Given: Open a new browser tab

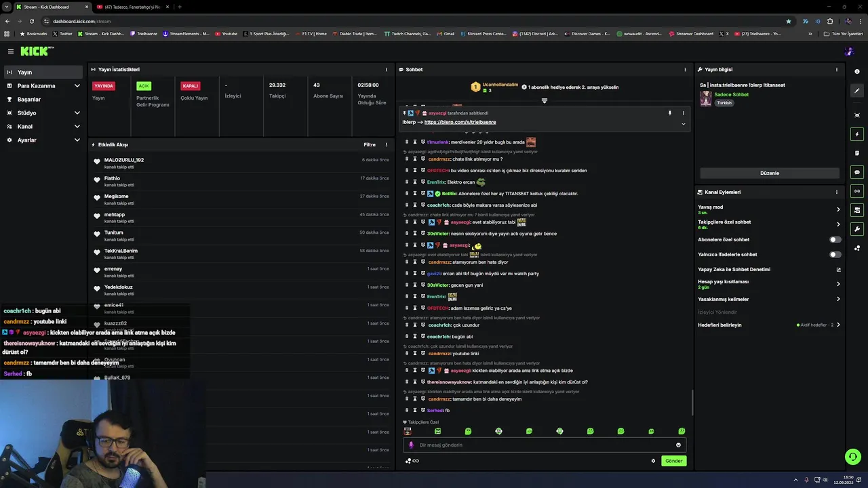Looking at the screenshot, I should pyautogui.click(x=179, y=7).
